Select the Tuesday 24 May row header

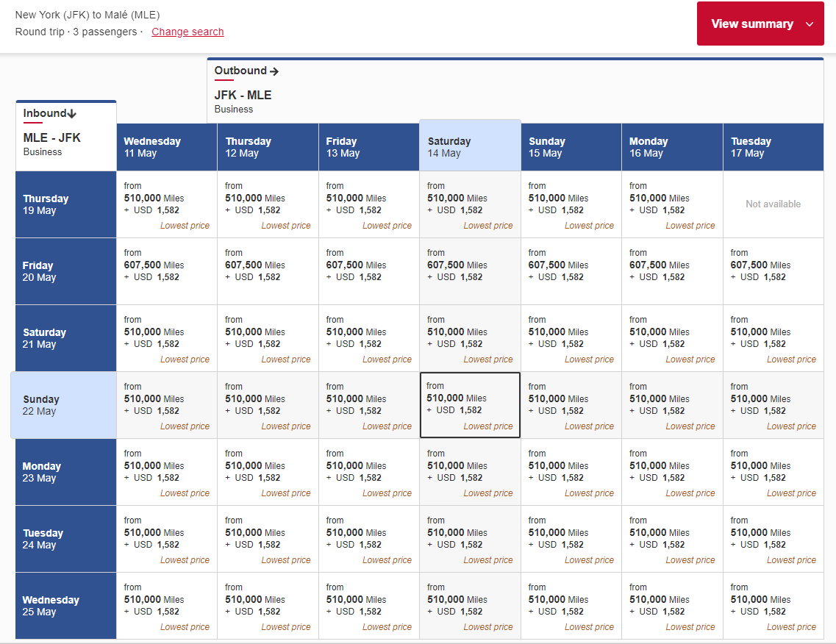tap(65, 539)
